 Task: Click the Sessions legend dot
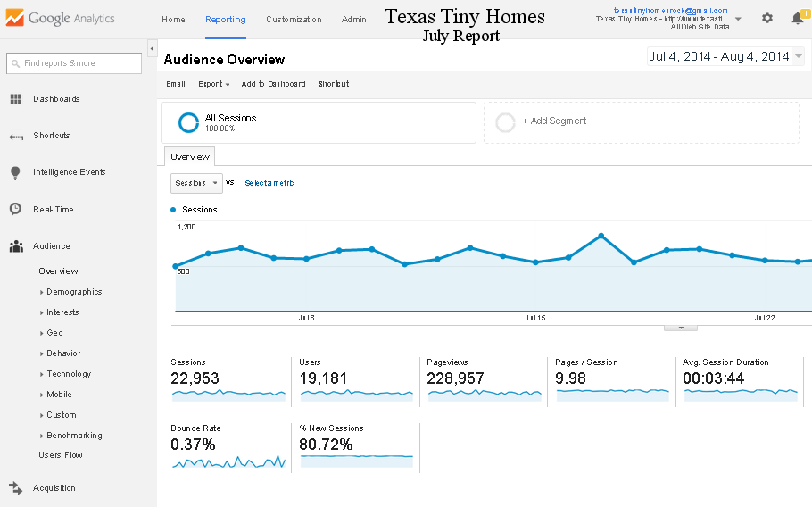(x=173, y=210)
